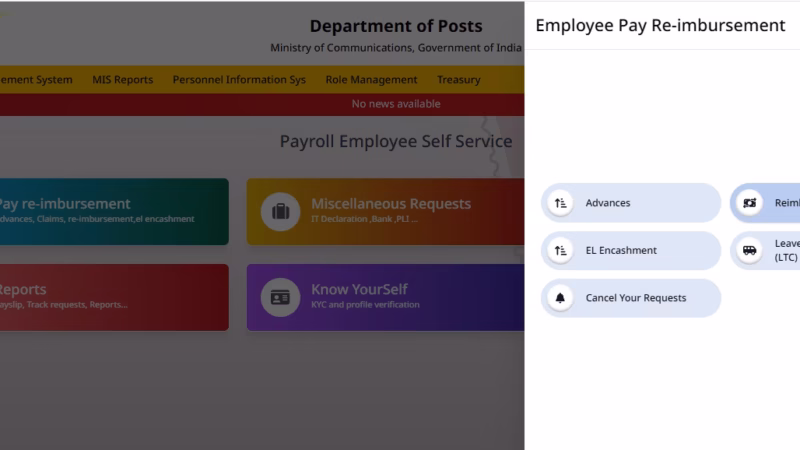Choose the Advances option label
This screenshot has width=800, height=450.
click(x=608, y=203)
